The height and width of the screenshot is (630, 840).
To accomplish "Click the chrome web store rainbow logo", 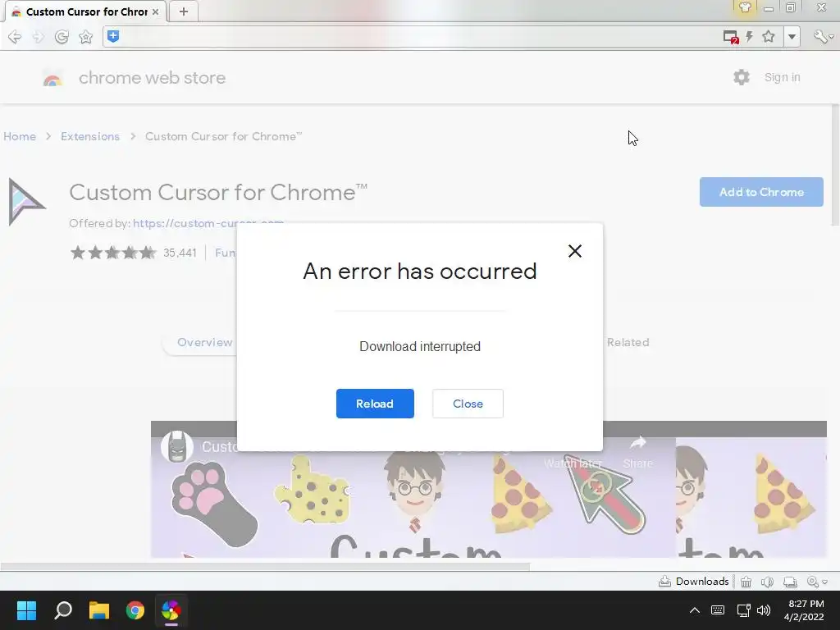I will coord(52,79).
